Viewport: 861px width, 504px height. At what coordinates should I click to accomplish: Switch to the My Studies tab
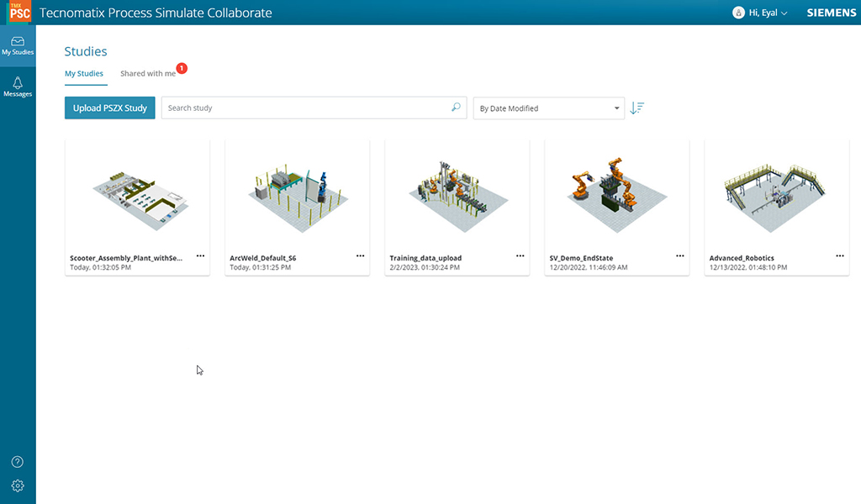click(84, 74)
